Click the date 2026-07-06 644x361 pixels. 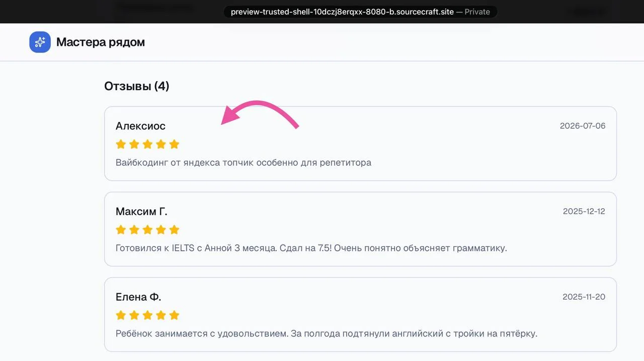coord(583,126)
